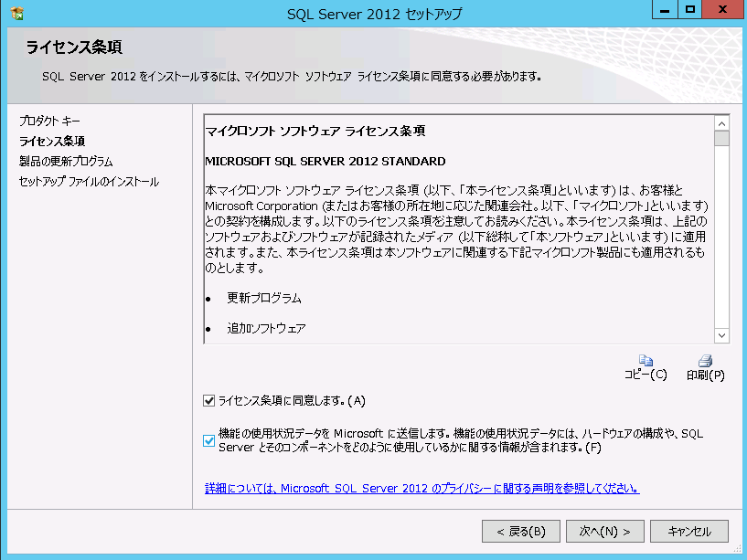Select 製品の更新プログラム step in sidebar
The height and width of the screenshot is (560, 747).
66,162
